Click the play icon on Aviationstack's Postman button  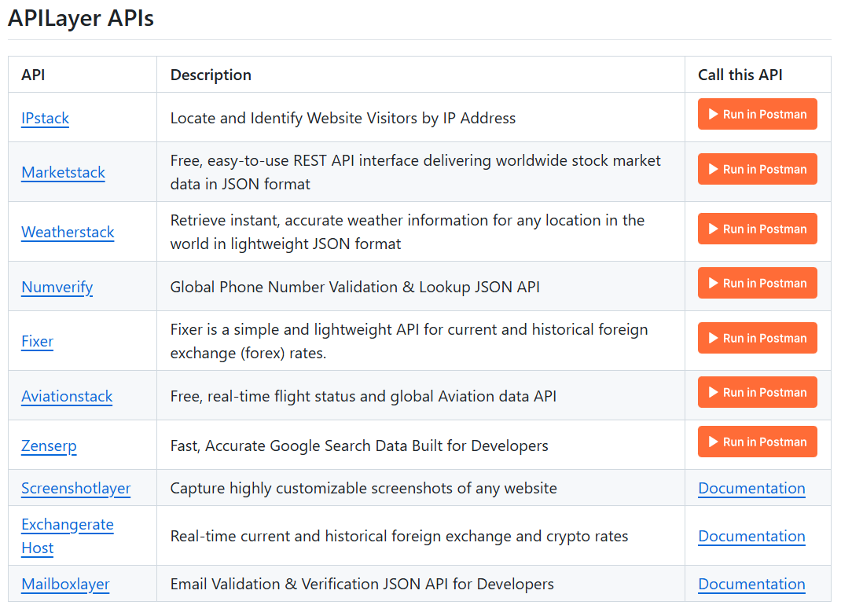(x=714, y=392)
